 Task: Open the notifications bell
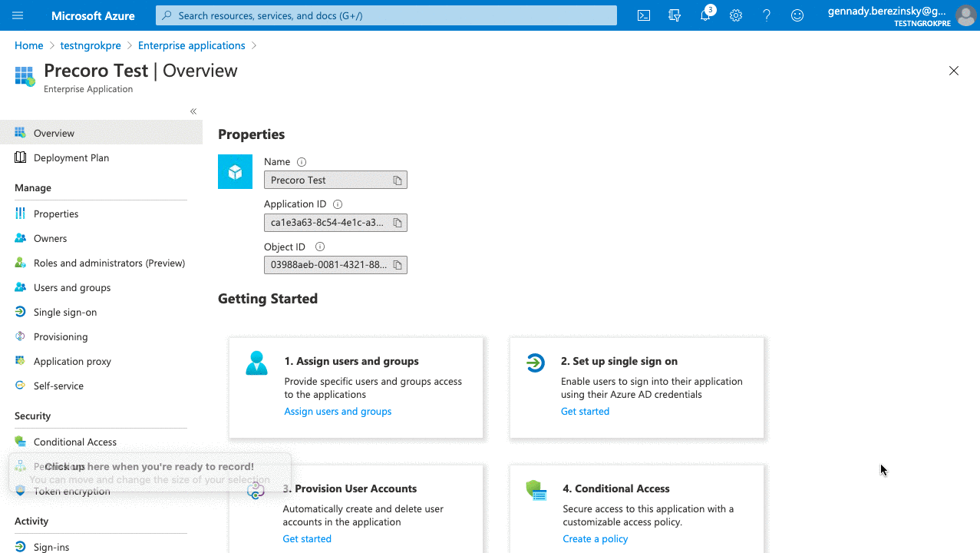[x=706, y=15]
